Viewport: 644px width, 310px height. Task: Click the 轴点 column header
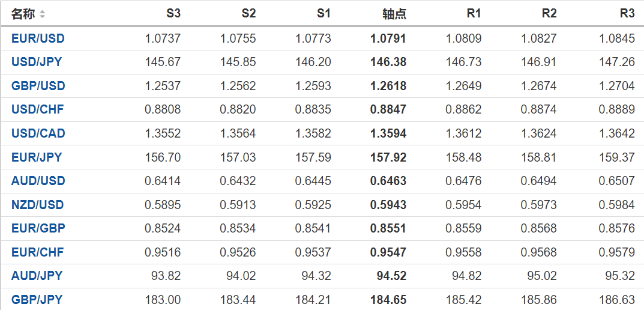click(x=394, y=14)
